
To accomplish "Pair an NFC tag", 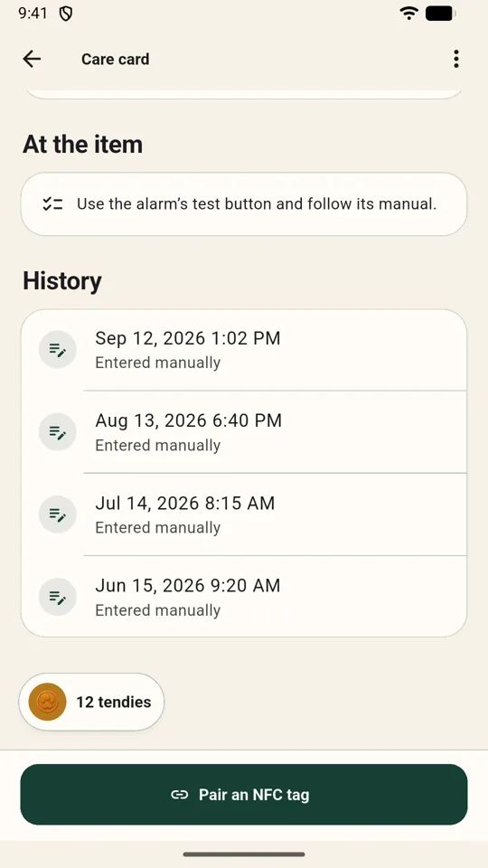I will click(x=244, y=795).
